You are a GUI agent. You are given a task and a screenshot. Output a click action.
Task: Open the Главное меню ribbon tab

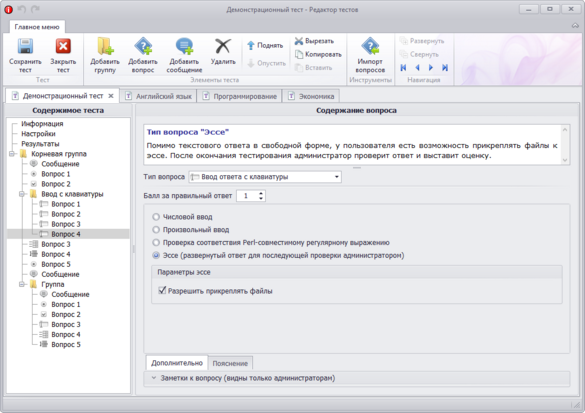coord(37,27)
